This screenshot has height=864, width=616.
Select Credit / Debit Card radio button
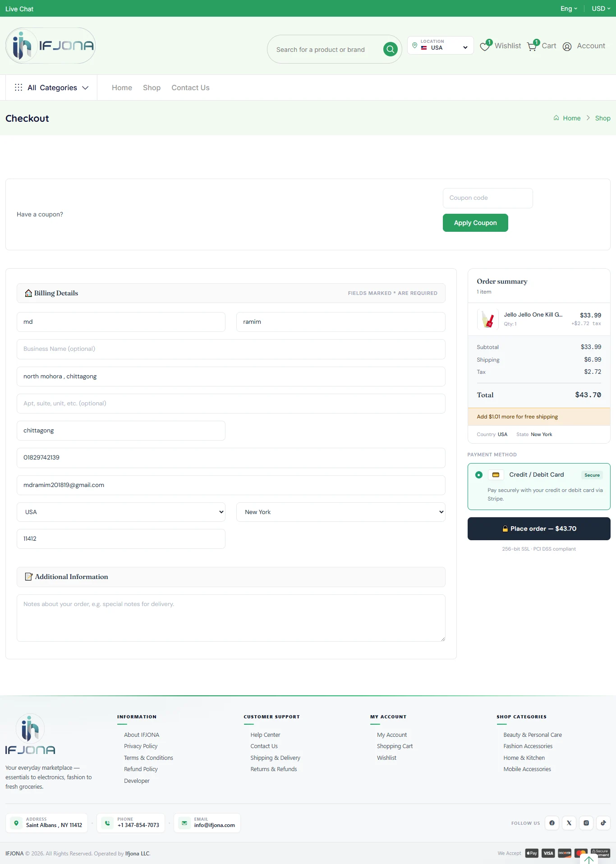tap(479, 475)
